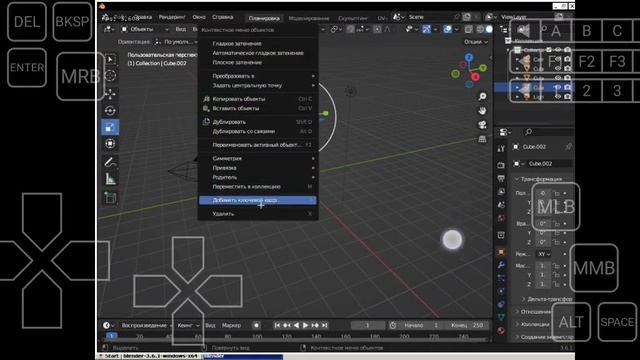This screenshot has height=360, width=640.
Task: Open the Tool properties tab
Action: 501,149
